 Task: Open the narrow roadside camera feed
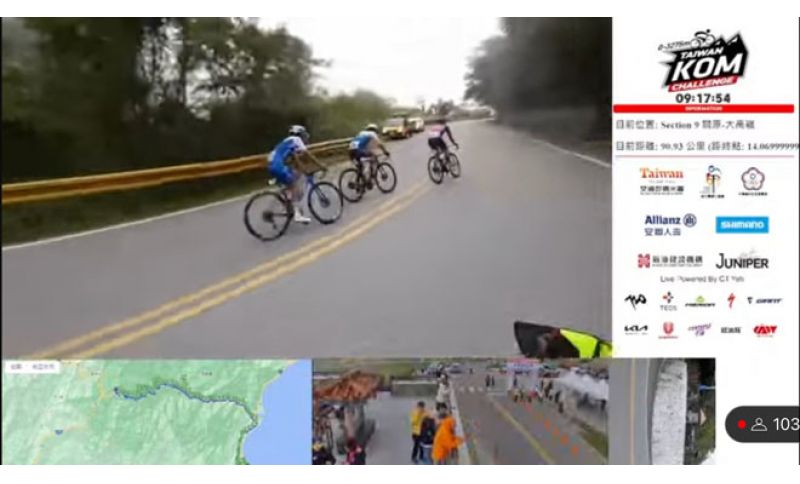(x=662, y=412)
